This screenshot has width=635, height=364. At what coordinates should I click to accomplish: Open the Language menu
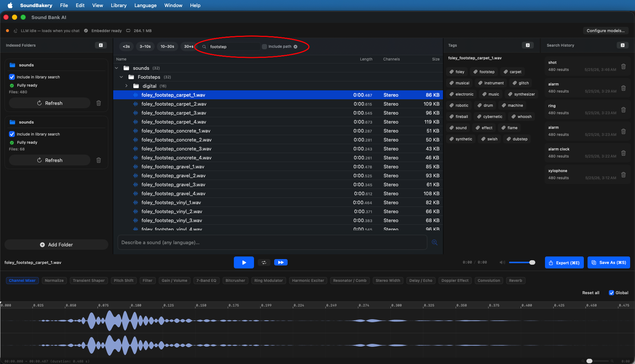[145, 5]
